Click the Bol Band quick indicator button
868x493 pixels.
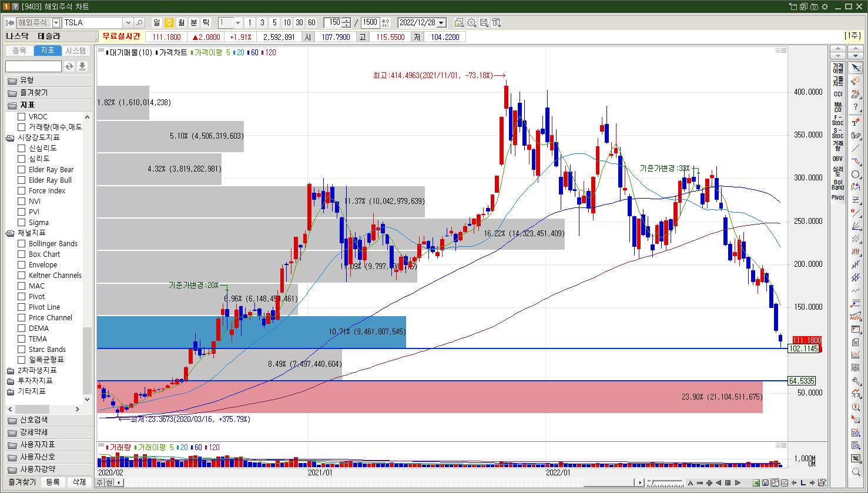click(837, 185)
